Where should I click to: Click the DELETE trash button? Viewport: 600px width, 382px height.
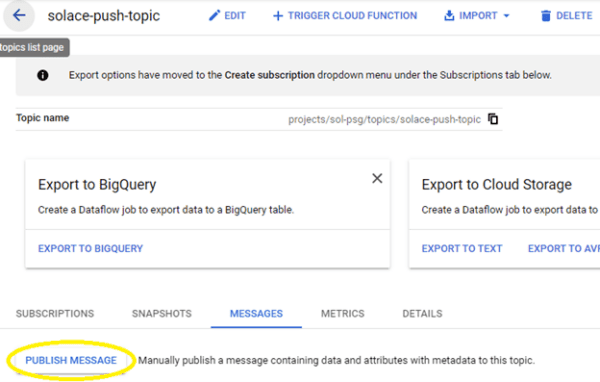(566, 16)
